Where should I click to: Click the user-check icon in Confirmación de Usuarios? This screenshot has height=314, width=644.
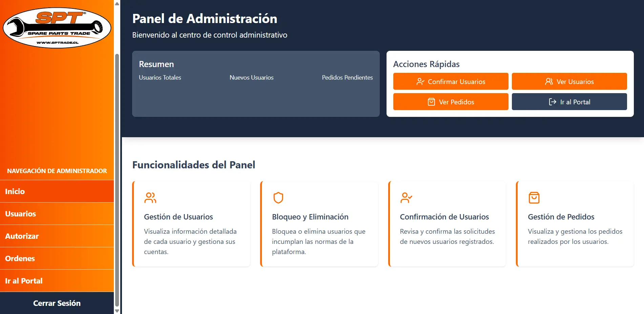pyautogui.click(x=406, y=197)
